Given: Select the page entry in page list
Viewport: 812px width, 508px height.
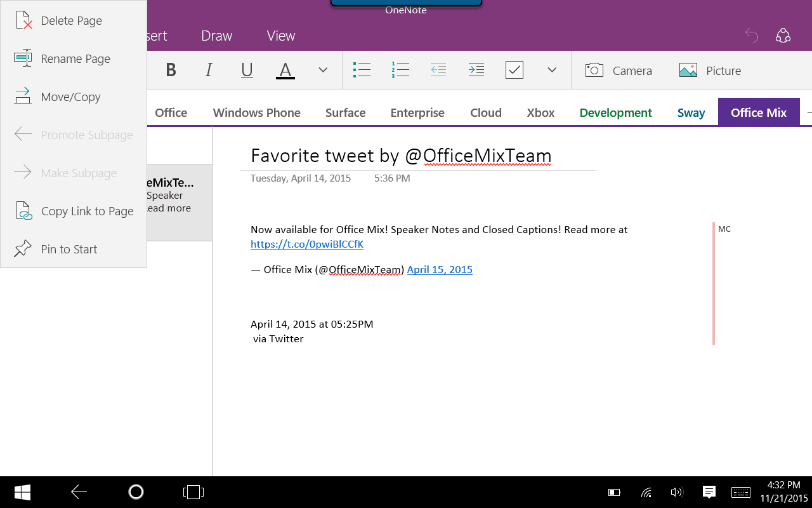Looking at the screenshot, I should (x=180, y=203).
